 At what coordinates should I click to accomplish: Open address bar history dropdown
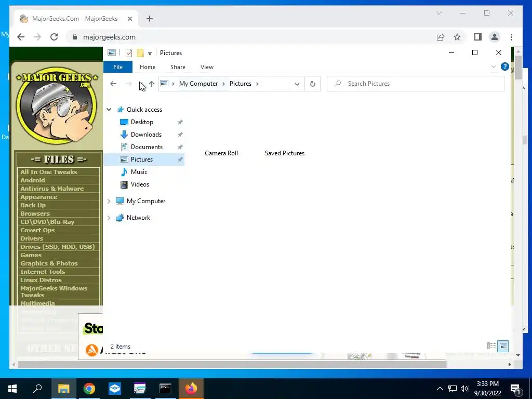297,84
